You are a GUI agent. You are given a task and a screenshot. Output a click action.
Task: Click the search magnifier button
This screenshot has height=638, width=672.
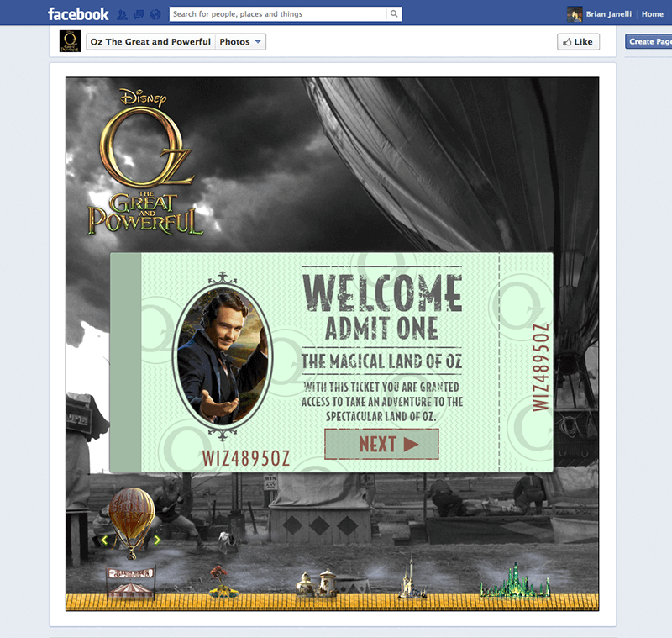pyautogui.click(x=394, y=14)
